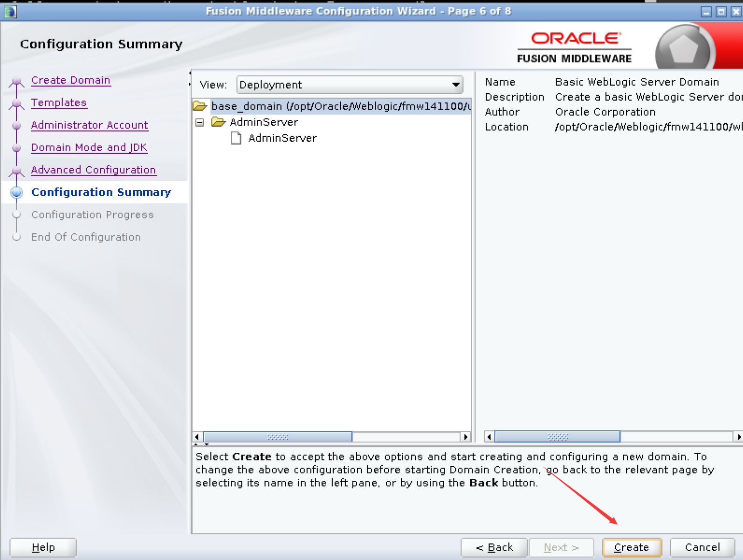Click left arrow of tree pane scrollbar

[x=197, y=437]
